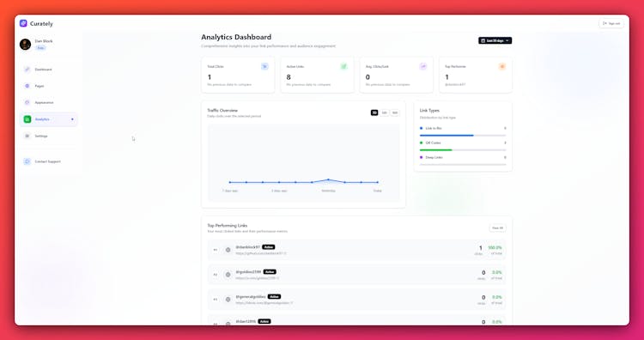Open the Appearance sidebar icon
Image resolution: width=644 pixels, height=340 pixels.
pyautogui.click(x=27, y=102)
